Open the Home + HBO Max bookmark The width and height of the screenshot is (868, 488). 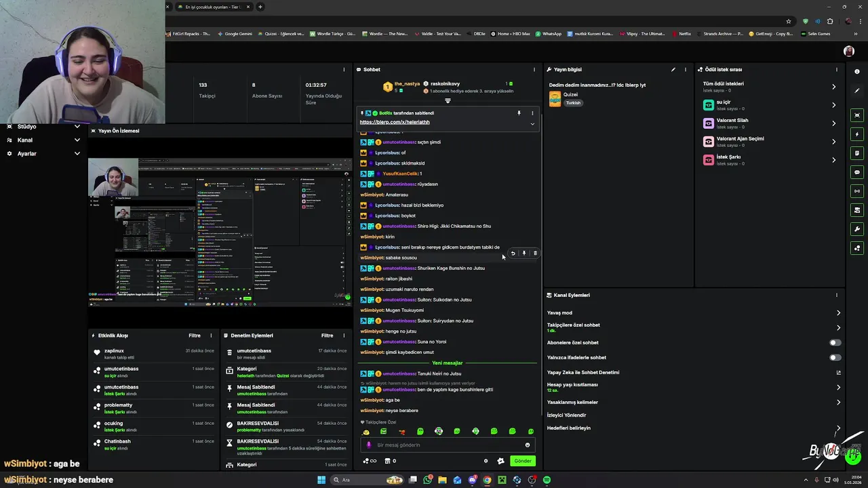[x=511, y=33]
